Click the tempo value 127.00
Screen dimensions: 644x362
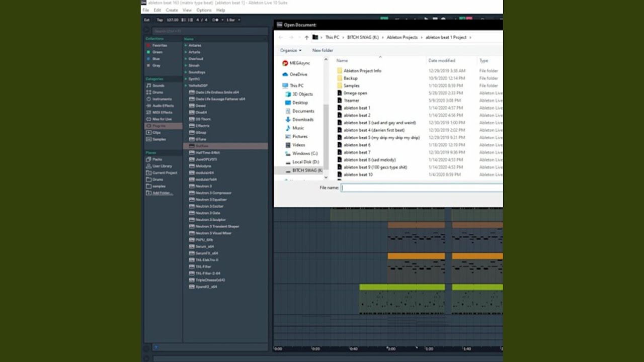click(x=173, y=20)
